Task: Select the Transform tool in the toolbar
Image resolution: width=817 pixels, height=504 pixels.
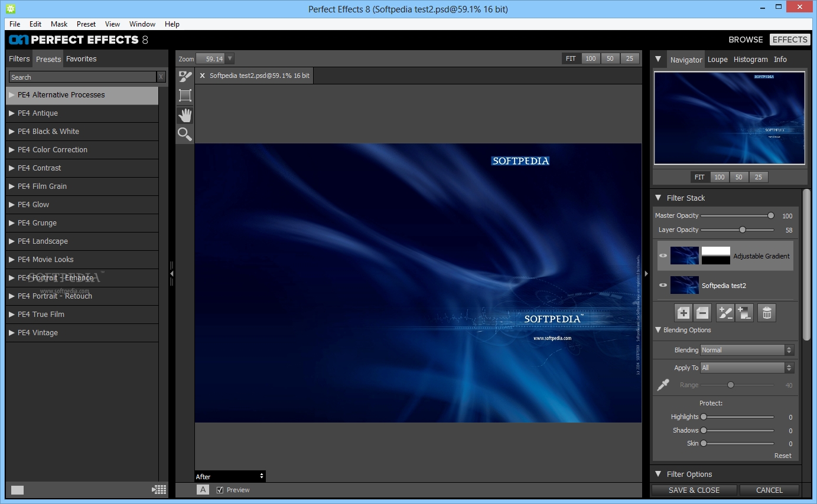Action: coord(185,96)
